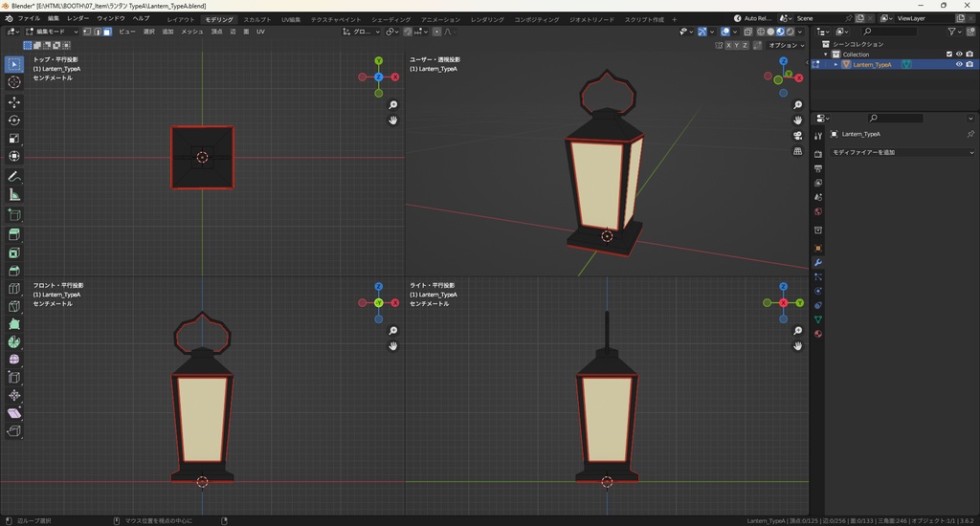Hide Lantern_TypeA using its eye icon
Image resolution: width=980 pixels, height=526 pixels.
pyautogui.click(x=959, y=65)
